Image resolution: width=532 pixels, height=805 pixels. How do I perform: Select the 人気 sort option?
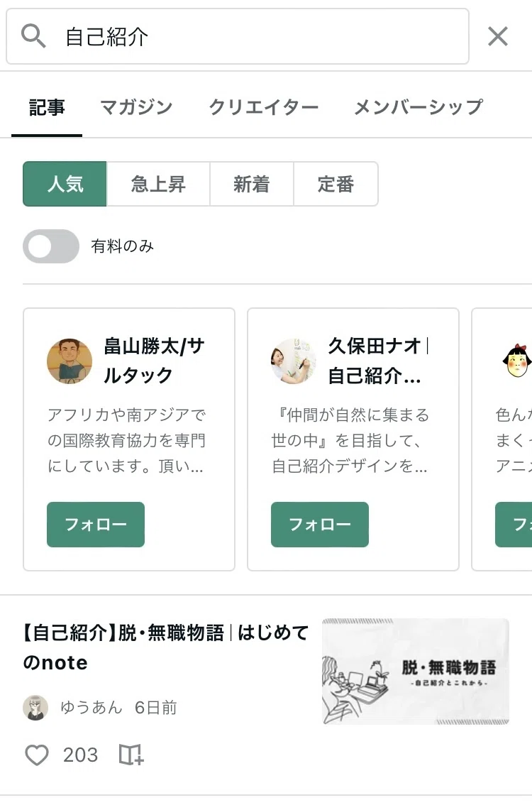(x=65, y=184)
